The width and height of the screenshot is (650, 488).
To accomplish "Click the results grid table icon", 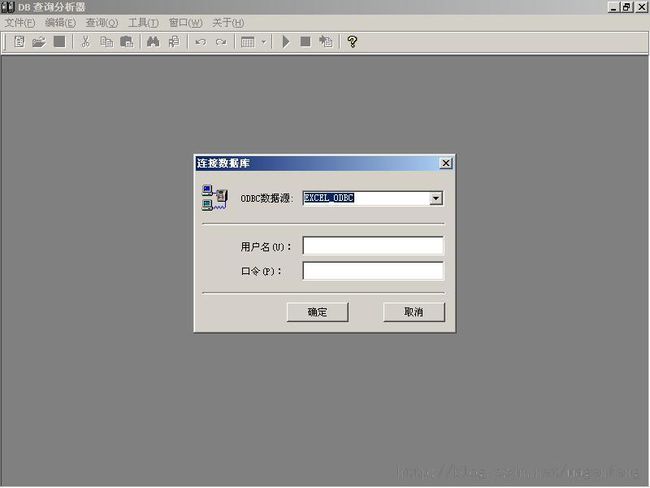I will 247,42.
